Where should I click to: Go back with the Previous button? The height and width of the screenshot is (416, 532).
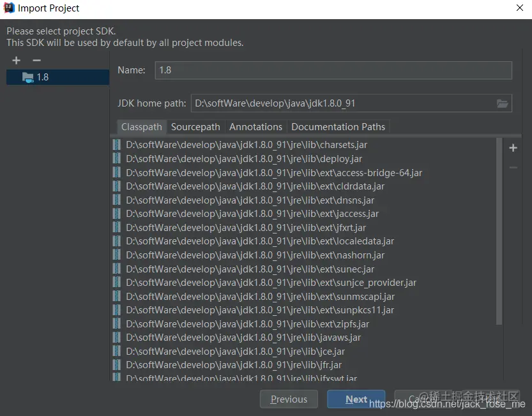[x=289, y=399]
